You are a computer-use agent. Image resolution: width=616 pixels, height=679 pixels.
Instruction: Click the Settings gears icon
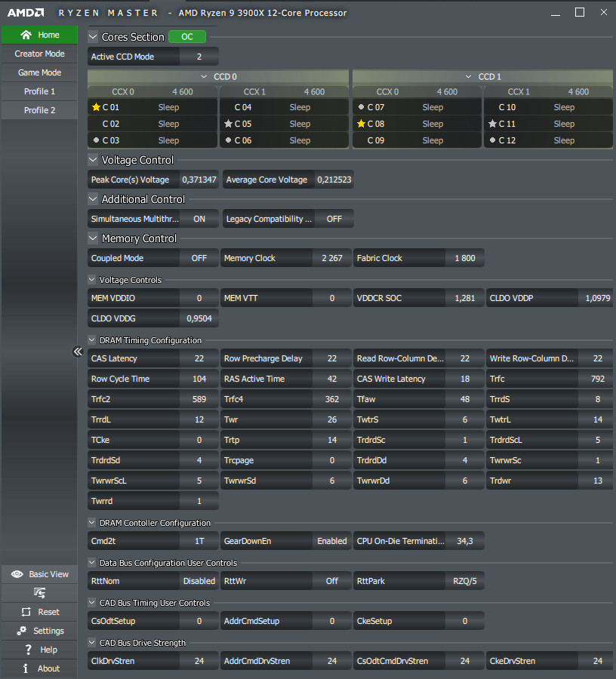(x=22, y=631)
